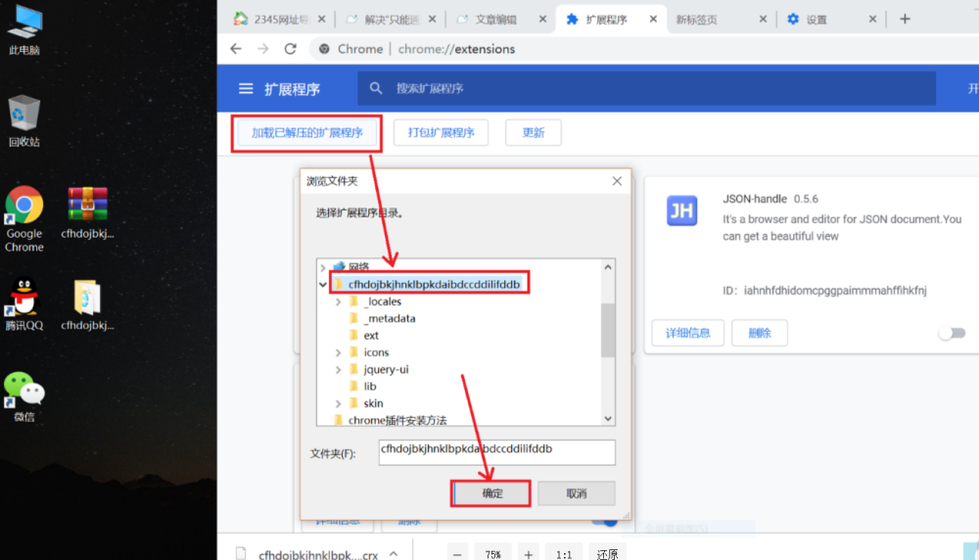The image size is (979, 560).
Task: Select the ext folder
Action: 371,335
